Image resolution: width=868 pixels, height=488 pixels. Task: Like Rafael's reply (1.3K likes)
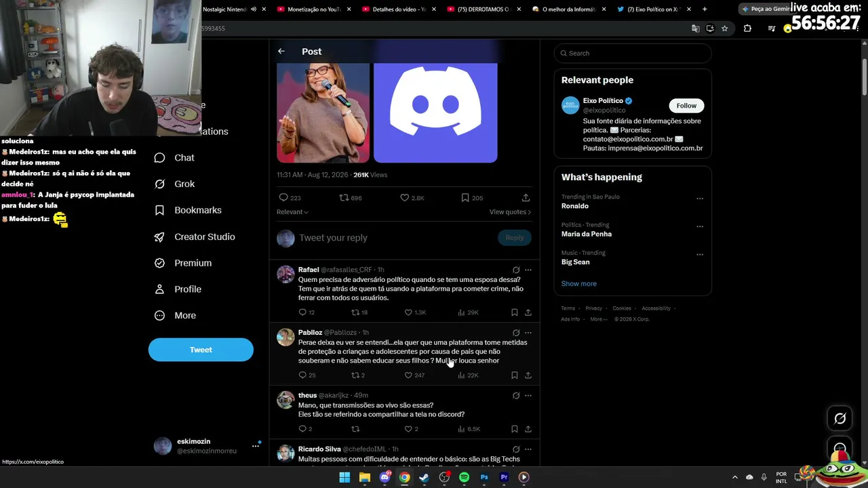click(x=408, y=312)
